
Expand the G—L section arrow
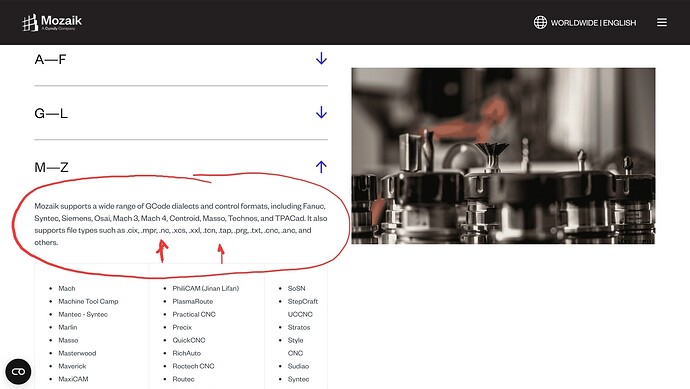point(321,113)
